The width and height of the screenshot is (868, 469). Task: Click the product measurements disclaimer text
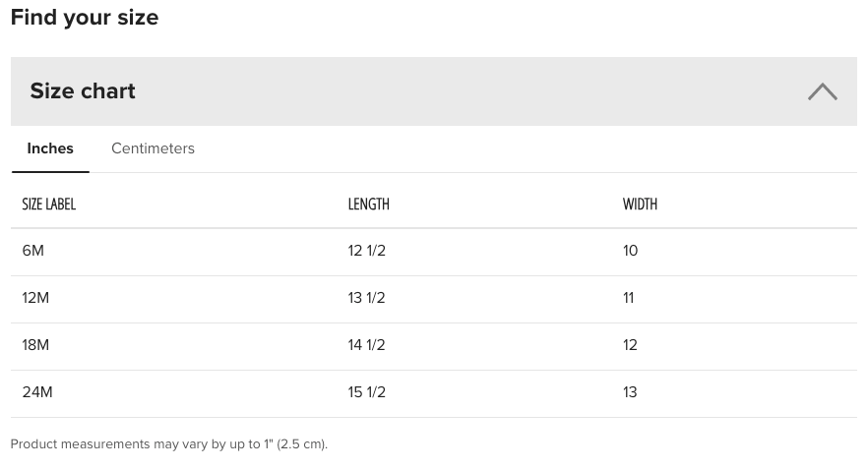pyautogui.click(x=168, y=444)
